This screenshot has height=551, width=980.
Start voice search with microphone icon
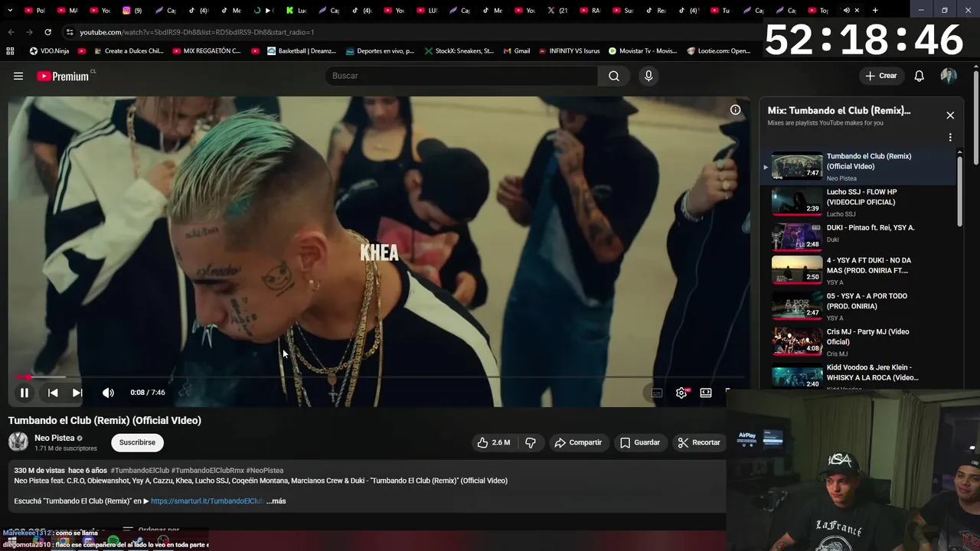pyautogui.click(x=648, y=76)
